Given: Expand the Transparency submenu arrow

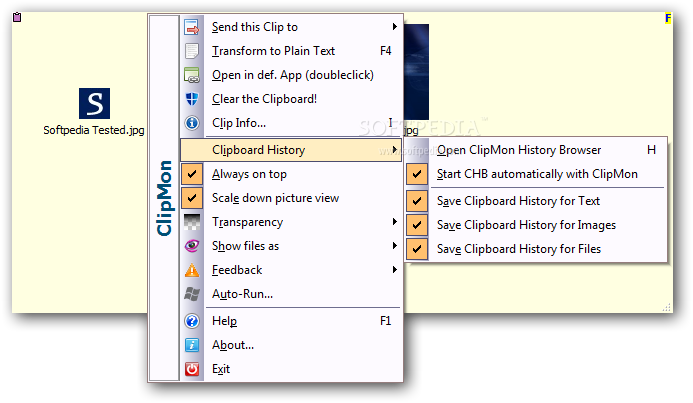Looking at the screenshot, I should point(395,221).
